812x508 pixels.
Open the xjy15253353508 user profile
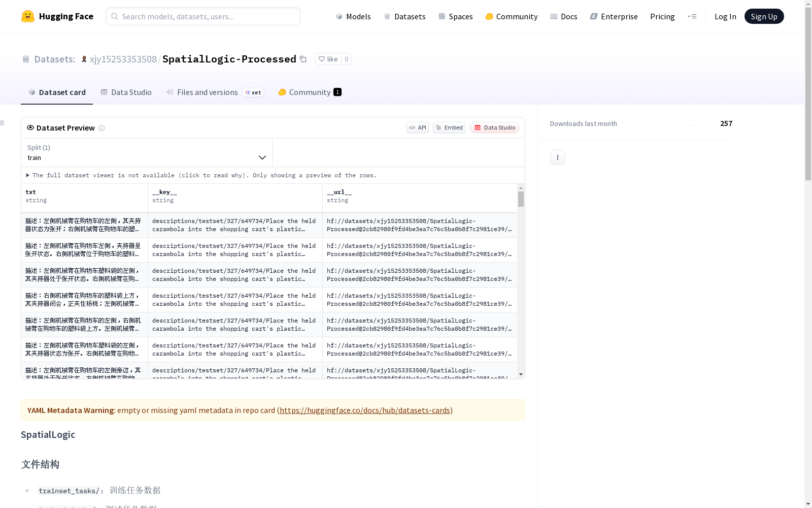coord(123,59)
